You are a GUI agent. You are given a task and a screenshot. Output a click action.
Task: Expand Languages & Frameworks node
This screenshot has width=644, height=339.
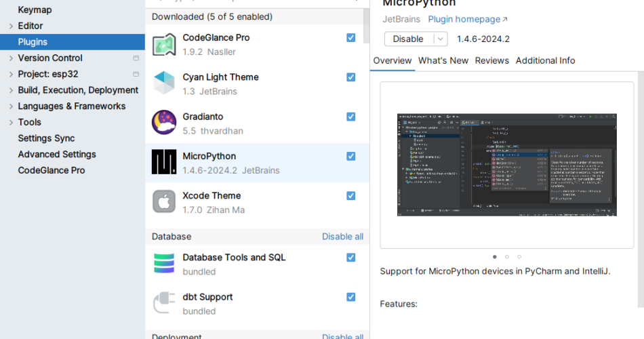pos(11,106)
